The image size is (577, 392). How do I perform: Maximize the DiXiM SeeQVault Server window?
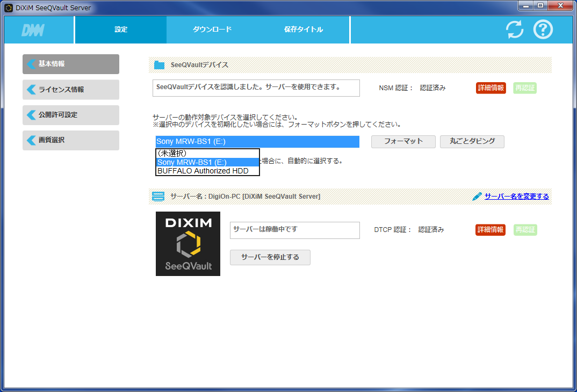tap(540, 5)
